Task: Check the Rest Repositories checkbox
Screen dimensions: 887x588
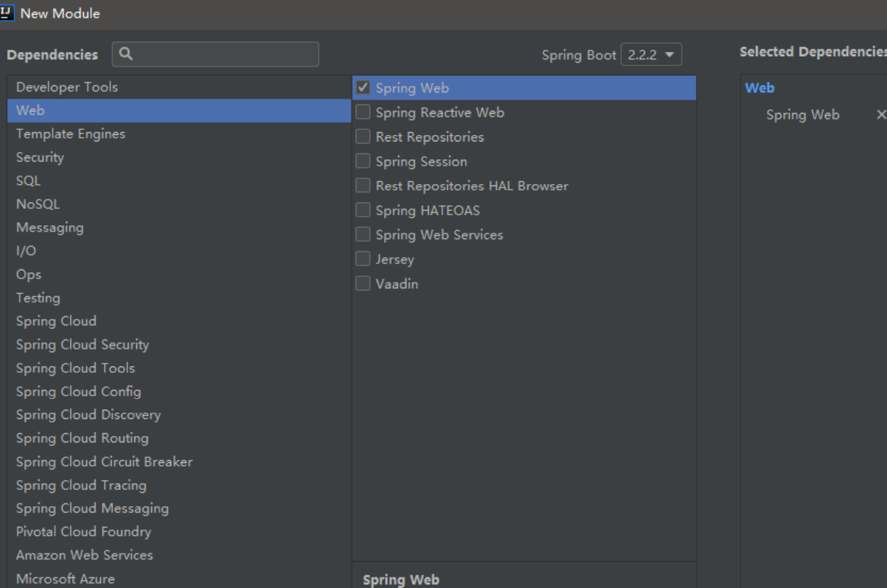Action: pyautogui.click(x=363, y=137)
